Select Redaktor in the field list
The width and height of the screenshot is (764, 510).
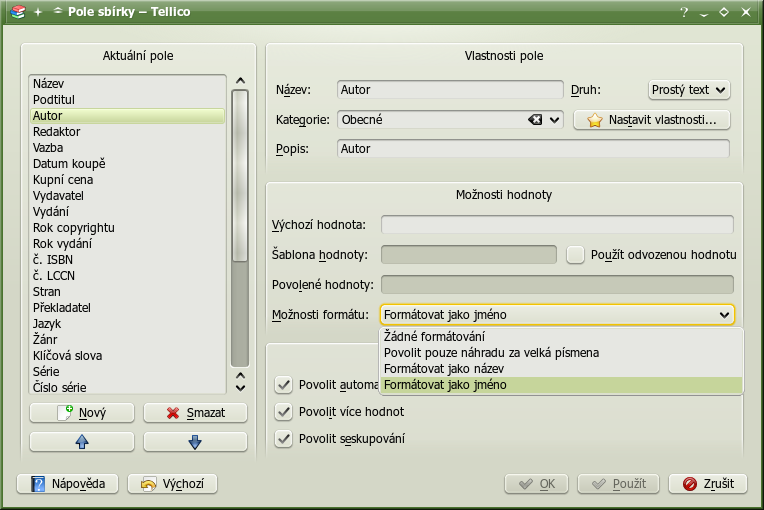[127, 132]
